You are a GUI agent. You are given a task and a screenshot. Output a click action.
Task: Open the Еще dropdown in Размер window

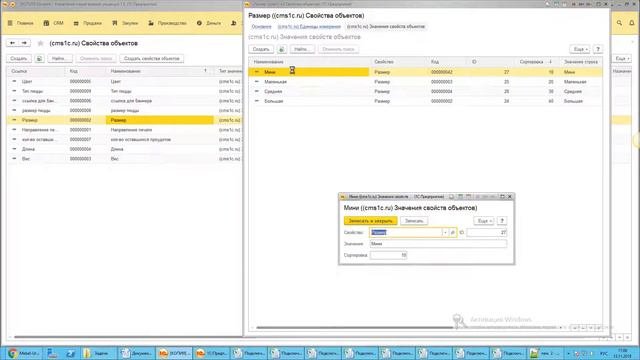(x=580, y=49)
